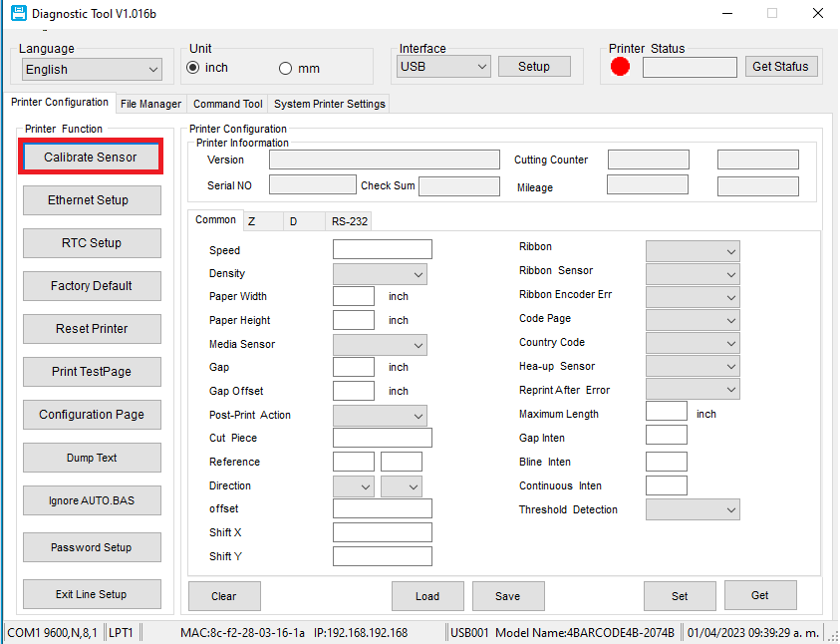Expand the Media Sensor dropdown
This screenshot has width=840, height=644.
380,345
